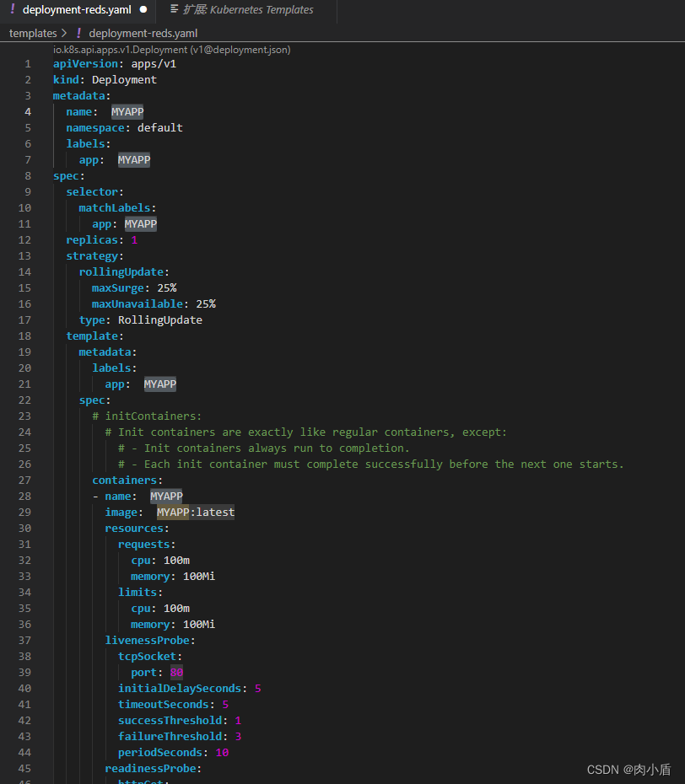
Task: Click limits memory 100Mi on line 36
Action: (199, 624)
